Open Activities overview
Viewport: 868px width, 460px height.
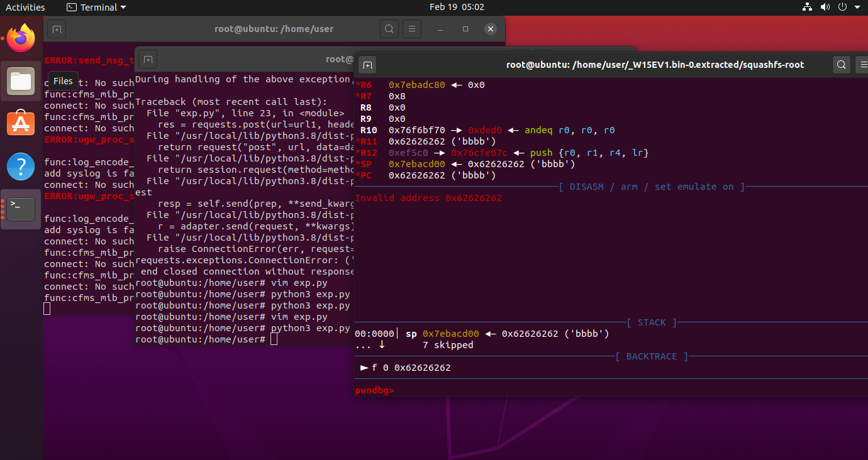[26, 8]
